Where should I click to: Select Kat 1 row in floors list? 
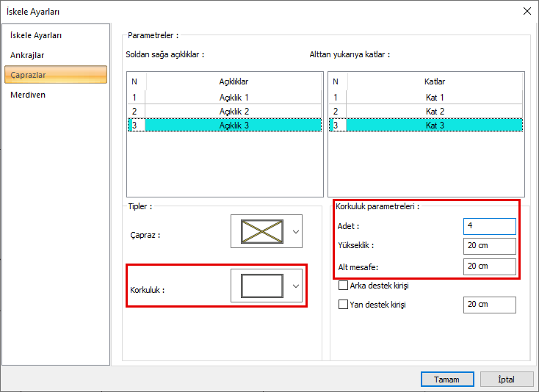[x=435, y=97]
